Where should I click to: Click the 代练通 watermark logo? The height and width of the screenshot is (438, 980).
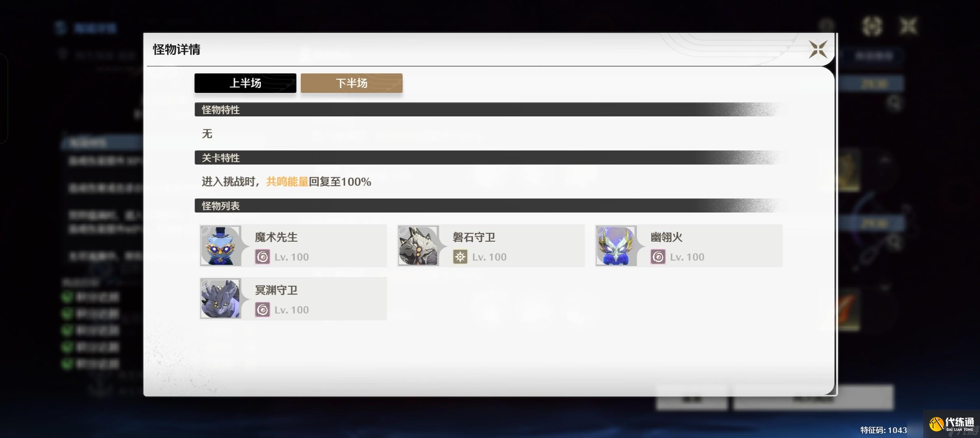pyautogui.click(x=952, y=424)
